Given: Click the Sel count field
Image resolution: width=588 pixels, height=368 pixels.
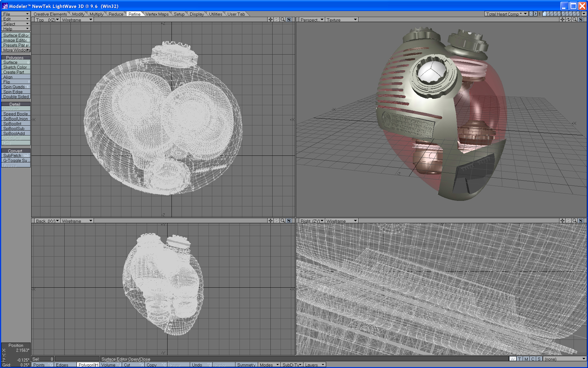Looking at the screenshot, I should (x=43, y=359).
